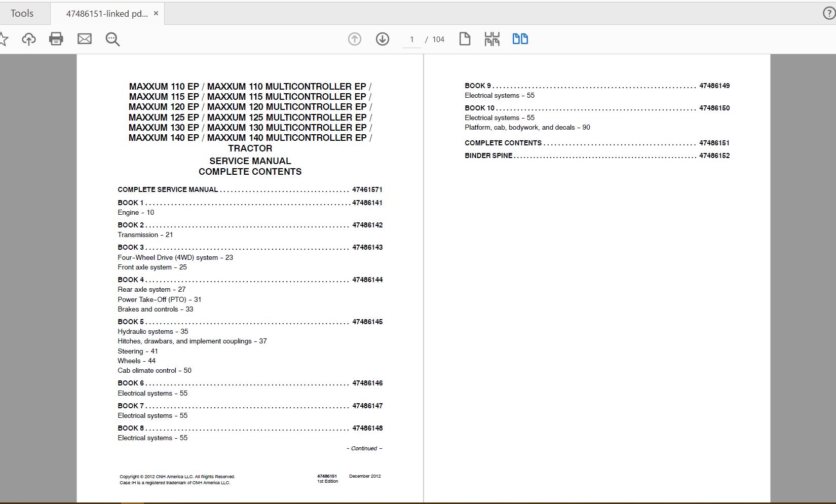Click 'Cab climate control – 50'

click(155, 370)
